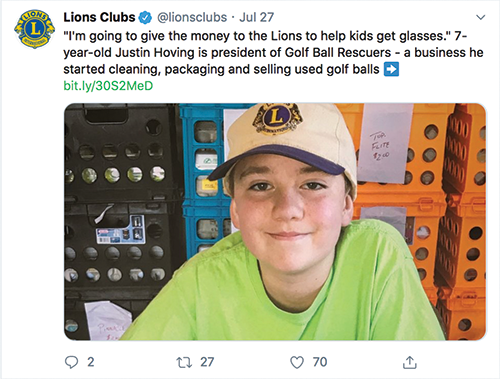Click the barcode sticker on black crate
500x379 pixels.
(120, 230)
